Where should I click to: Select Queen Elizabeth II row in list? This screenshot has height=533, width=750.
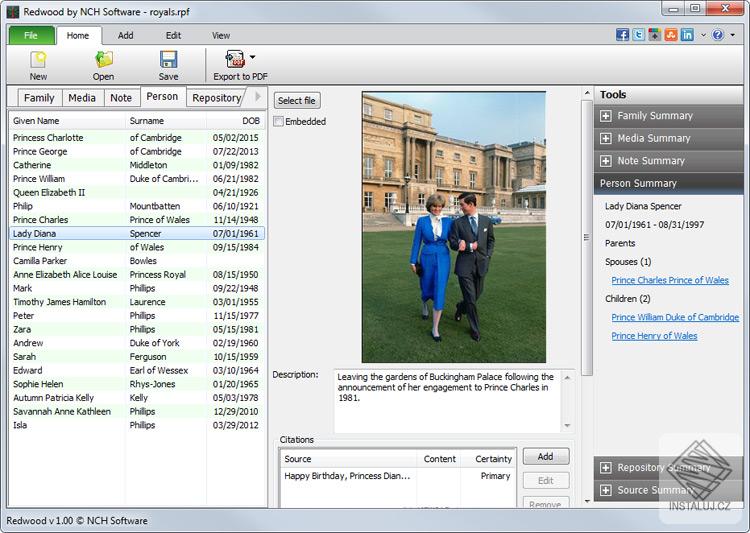coord(49,192)
